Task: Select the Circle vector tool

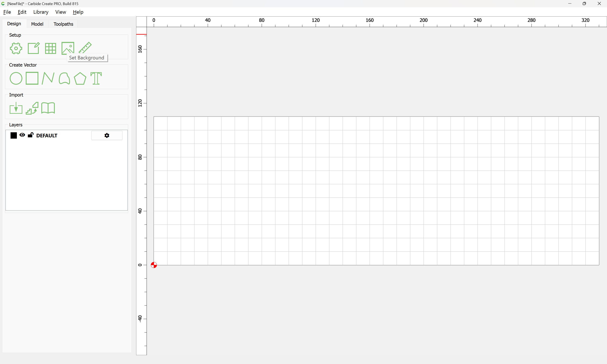Action: 16,79
